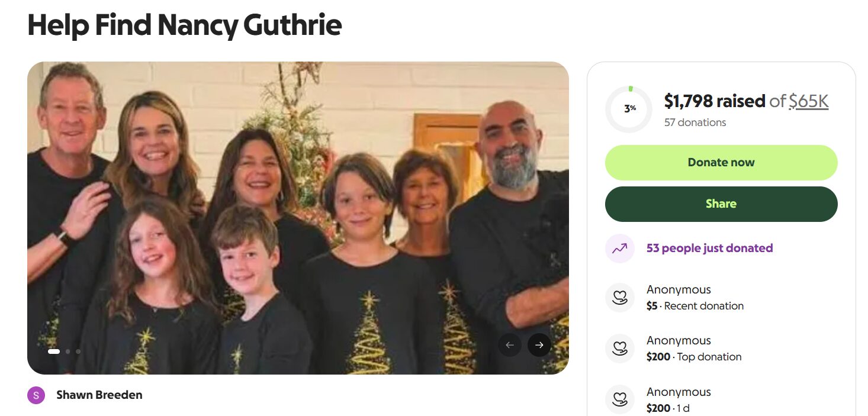This screenshot has height=416, width=868.
Task: Click the Donate now button
Action: [721, 163]
